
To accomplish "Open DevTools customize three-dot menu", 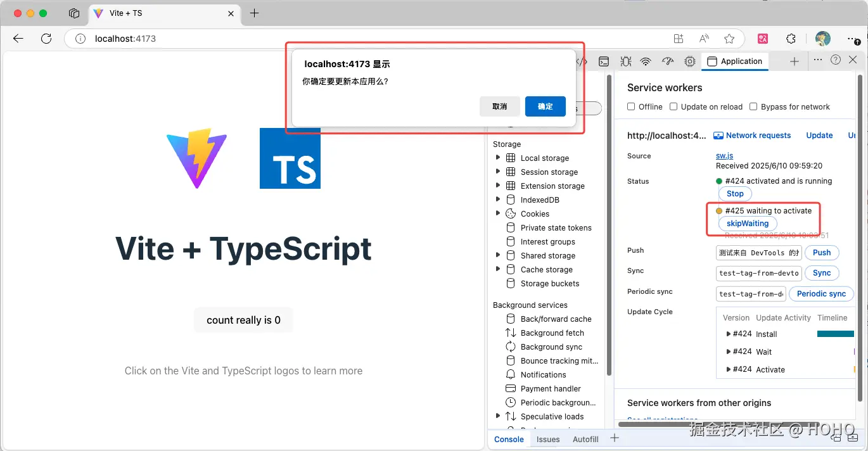I will point(818,60).
